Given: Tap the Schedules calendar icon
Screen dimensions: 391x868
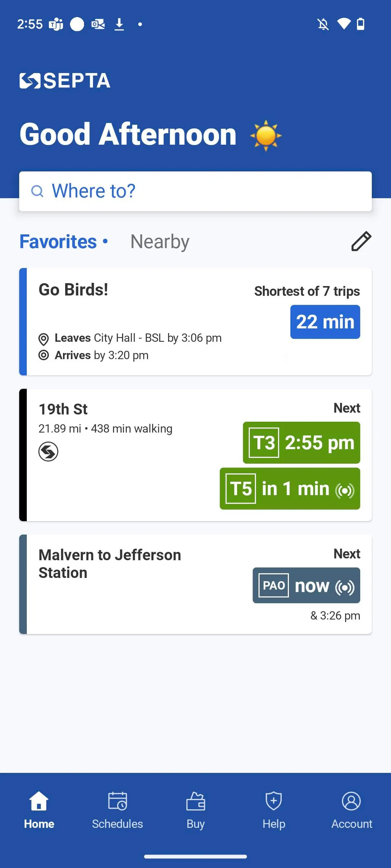Looking at the screenshot, I should point(117,800).
